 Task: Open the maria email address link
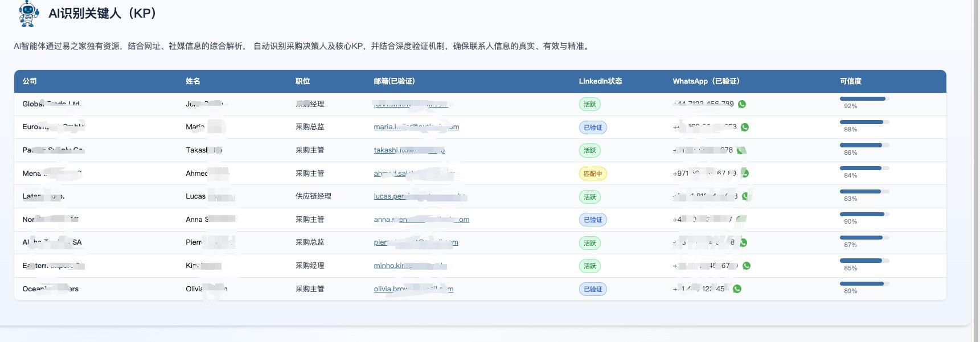pos(416,127)
